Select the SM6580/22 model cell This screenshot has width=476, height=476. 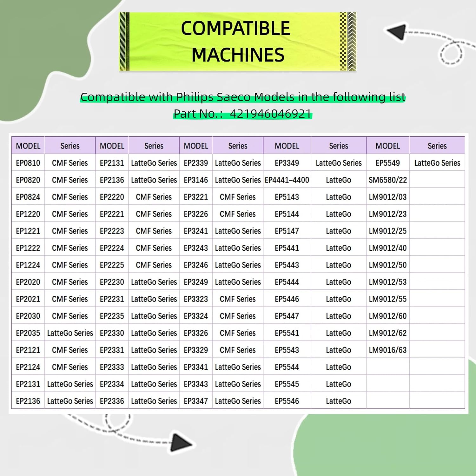click(x=388, y=180)
